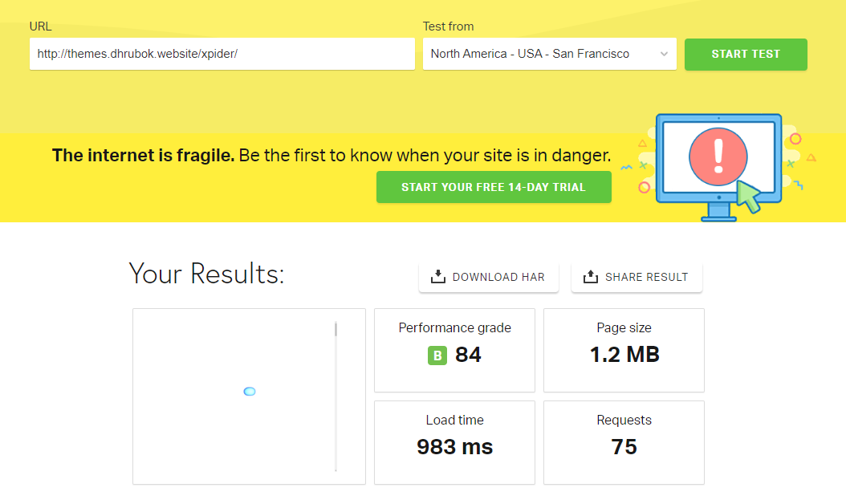Focus the URL input field
Screen dimensions: 846x504
pos(222,54)
